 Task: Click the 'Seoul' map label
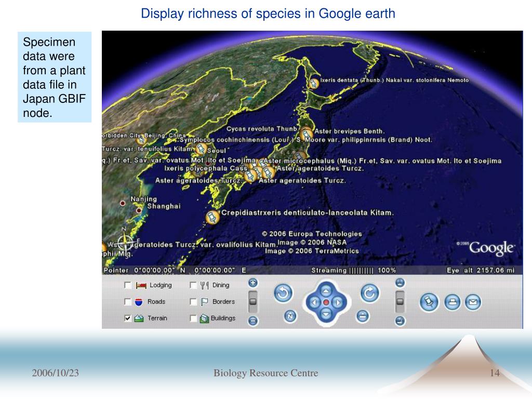click(x=216, y=151)
